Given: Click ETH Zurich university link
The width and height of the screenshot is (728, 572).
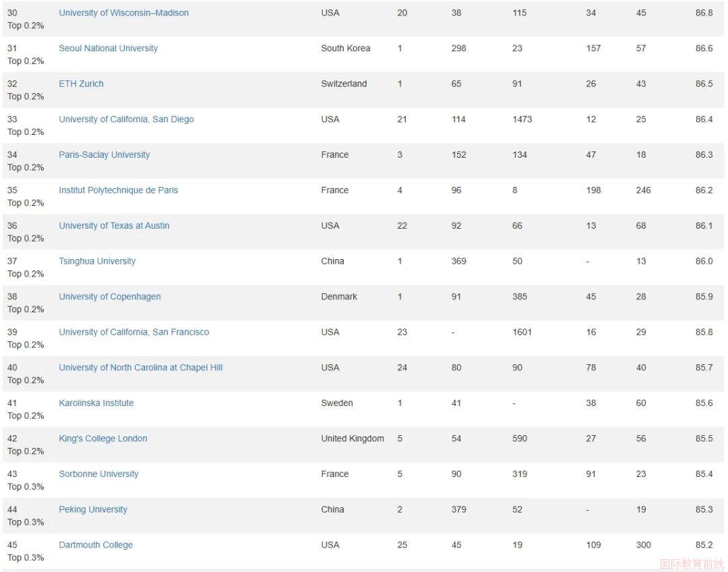Looking at the screenshot, I should click(82, 84).
